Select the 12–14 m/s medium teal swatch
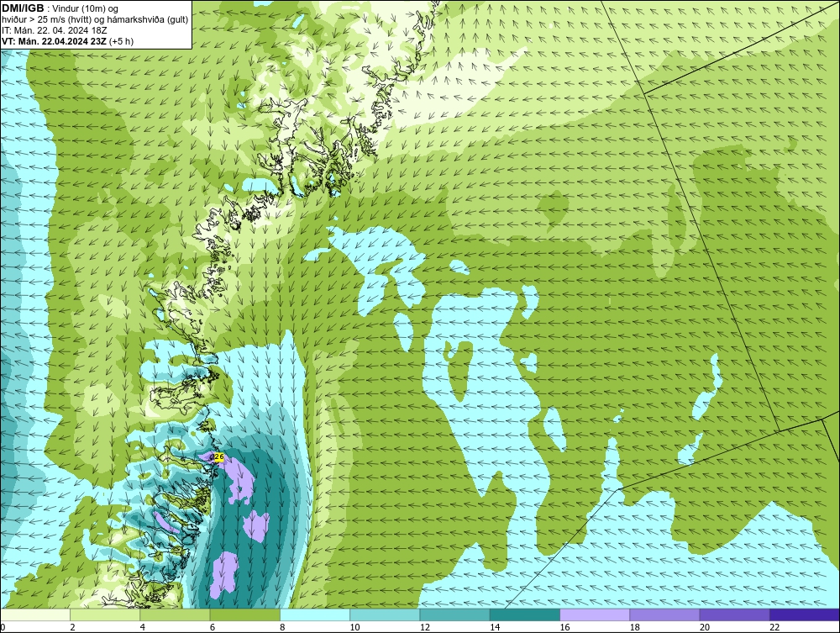Viewport: 840px width, 633px height. [x=454, y=615]
